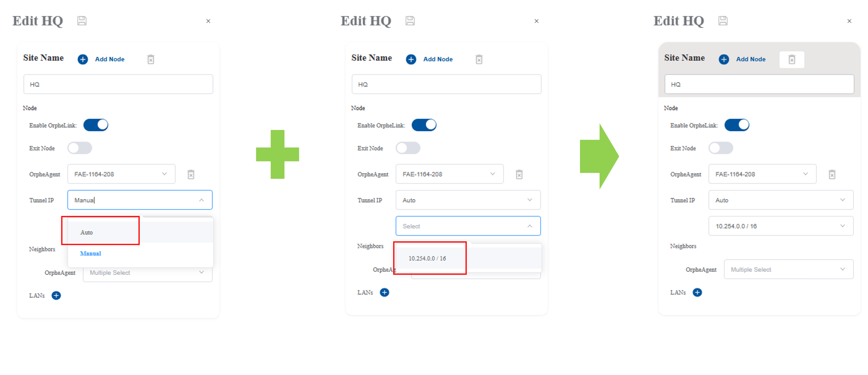The image size is (868, 375).
Task: Remove OrpheAgent FAE-1164-208 with the trash icon in the middle panel
Action: [519, 174]
